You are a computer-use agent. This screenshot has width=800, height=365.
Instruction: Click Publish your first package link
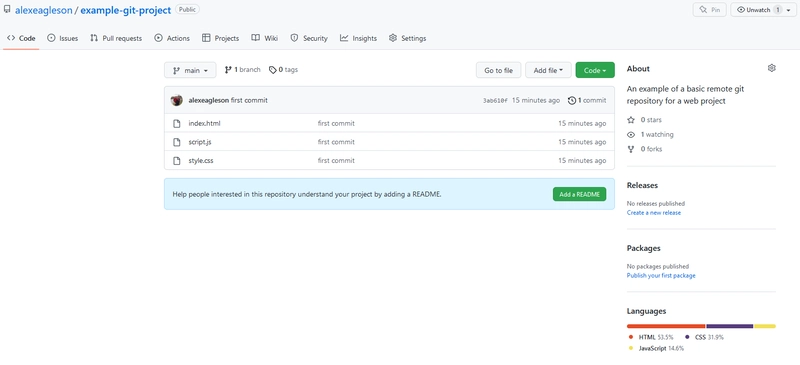click(x=661, y=276)
